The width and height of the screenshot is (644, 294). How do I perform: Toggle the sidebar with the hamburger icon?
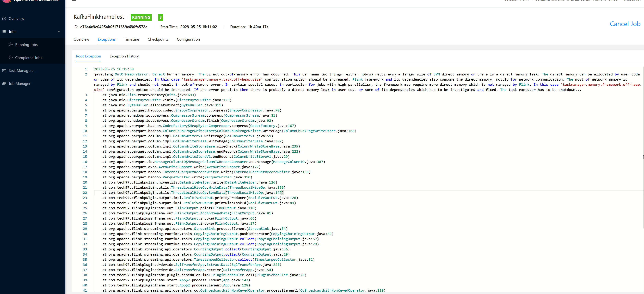(x=74, y=1)
